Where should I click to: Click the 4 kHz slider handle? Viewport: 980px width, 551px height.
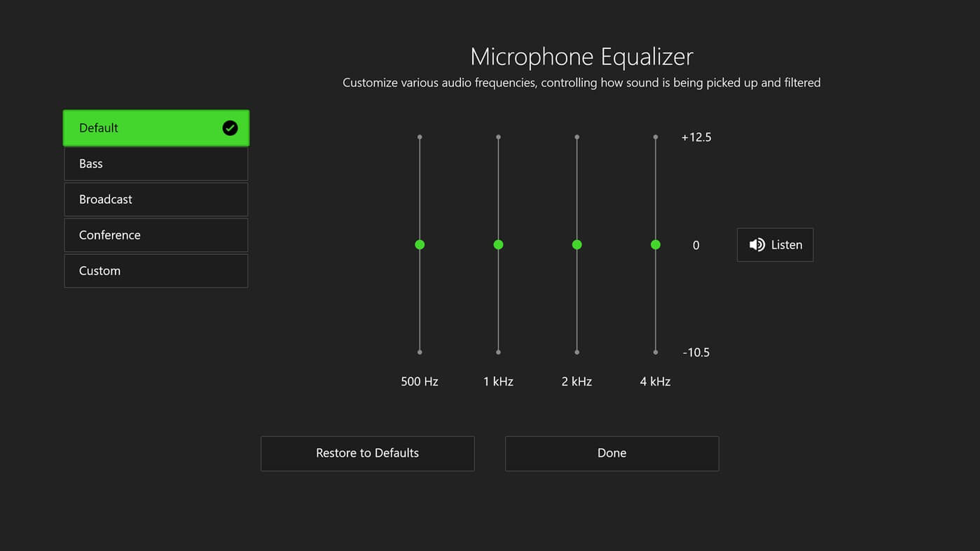[x=655, y=244]
